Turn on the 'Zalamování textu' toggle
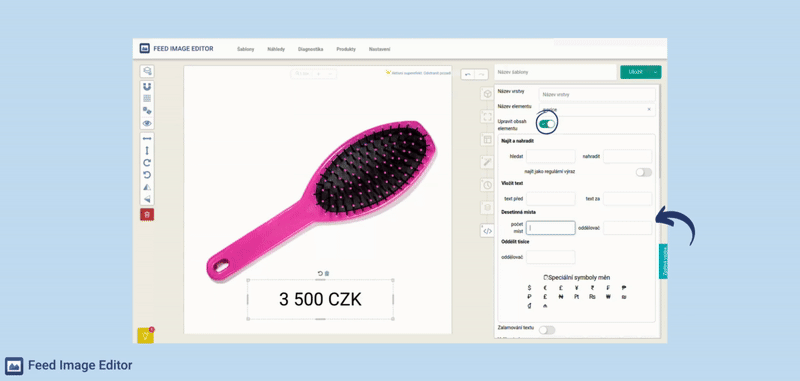This screenshot has width=800, height=381. click(547, 330)
